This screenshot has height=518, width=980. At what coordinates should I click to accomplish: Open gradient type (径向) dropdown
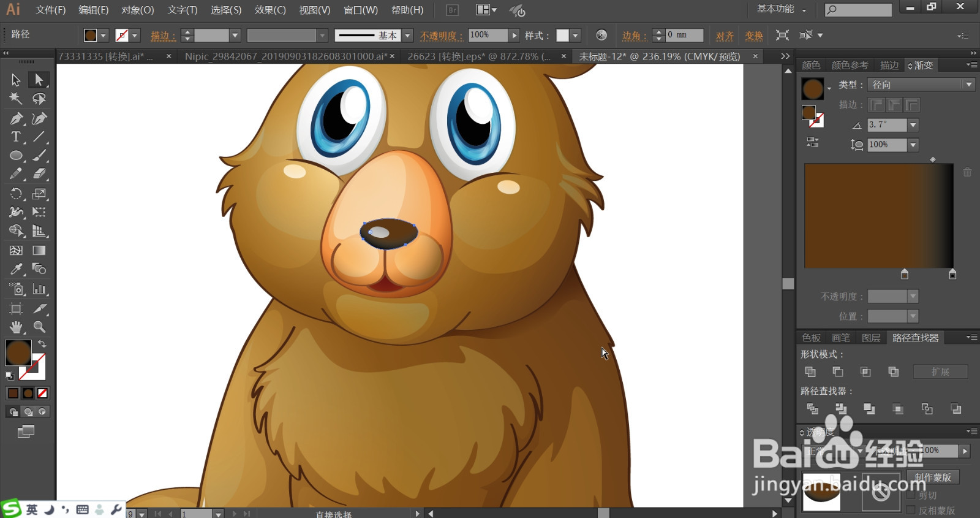pyautogui.click(x=968, y=85)
